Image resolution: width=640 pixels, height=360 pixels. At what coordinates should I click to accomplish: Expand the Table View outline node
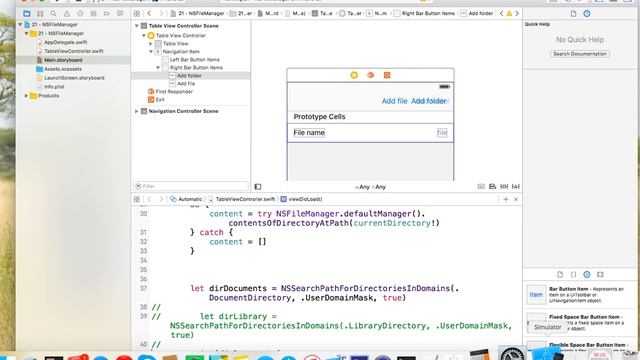[151, 44]
